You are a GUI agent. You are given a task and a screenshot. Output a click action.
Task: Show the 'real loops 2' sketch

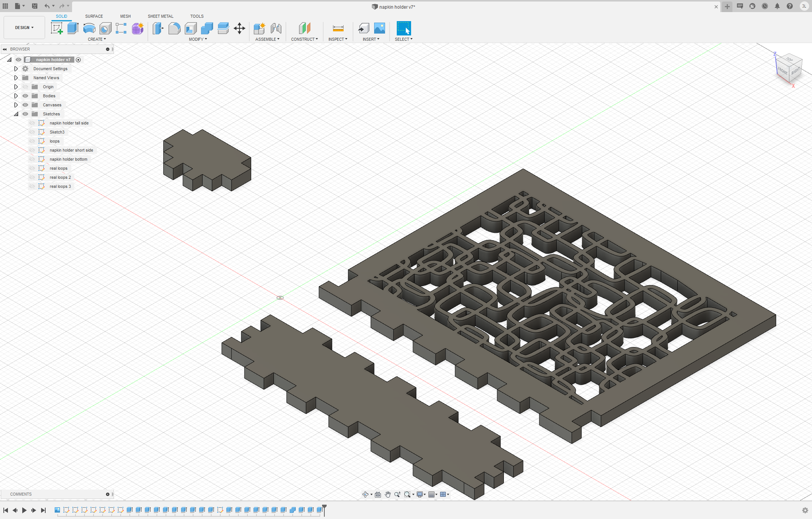[32, 177]
